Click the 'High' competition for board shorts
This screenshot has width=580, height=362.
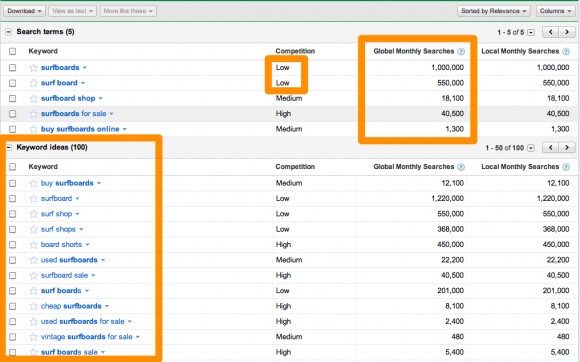(x=283, y=244)
